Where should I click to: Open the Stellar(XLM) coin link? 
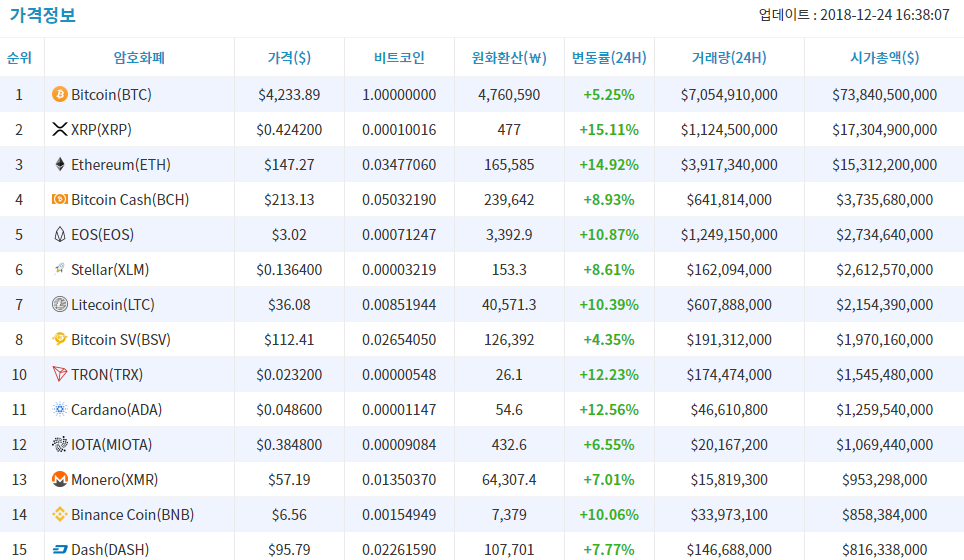coord(110,270)
